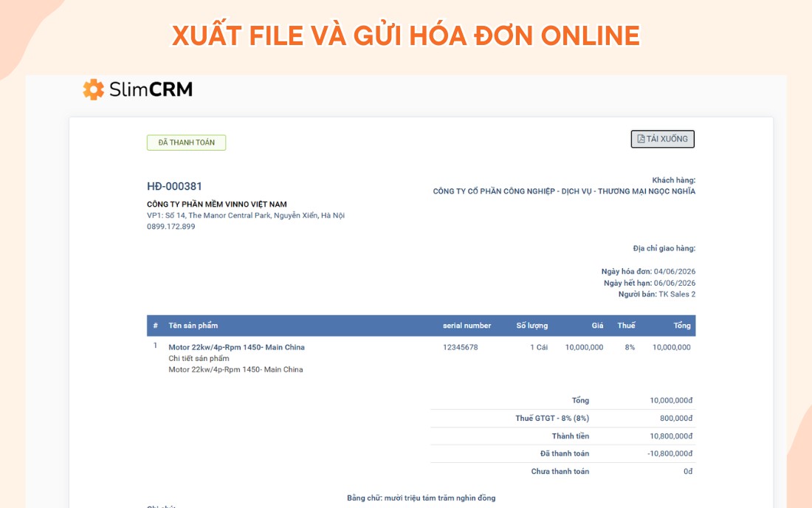The width and height of the screenshot is (812, 508).
Task: Click Thuế GTGT - 8% (8%) label
Action: tap(552, 418)
